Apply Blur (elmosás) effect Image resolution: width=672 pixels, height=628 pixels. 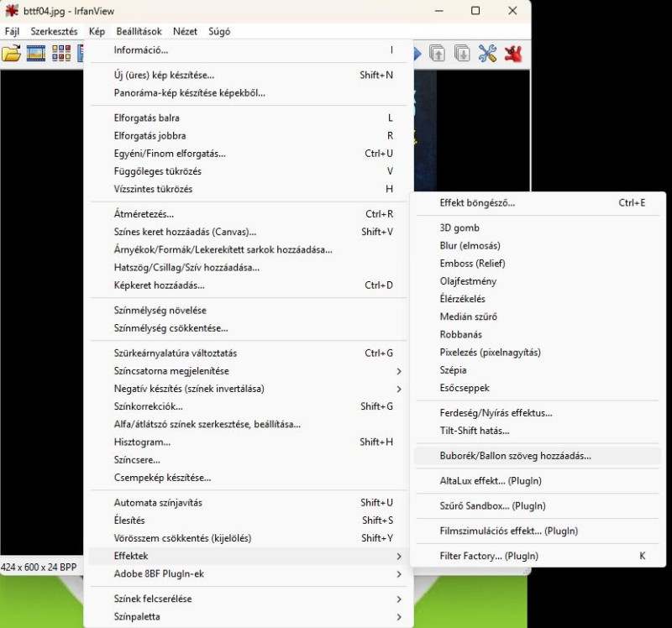[x=538, y=246]
